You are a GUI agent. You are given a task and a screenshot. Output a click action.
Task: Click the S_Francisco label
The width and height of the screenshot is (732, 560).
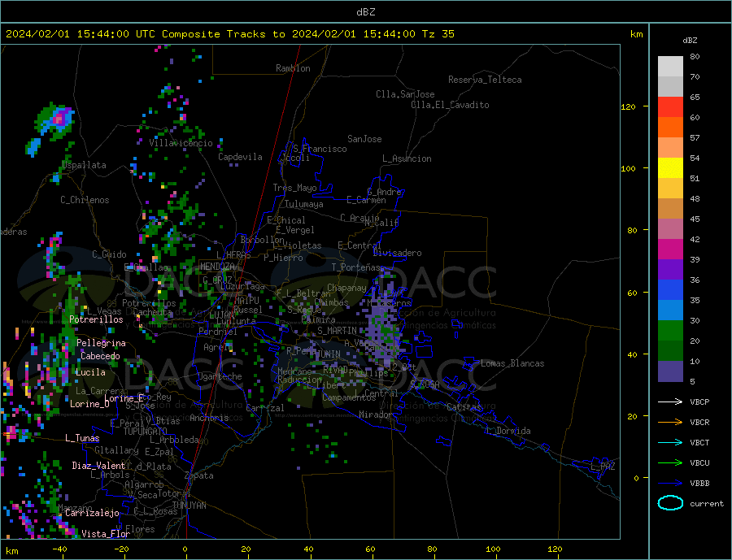pyautogui.click(x=320, y=149)
